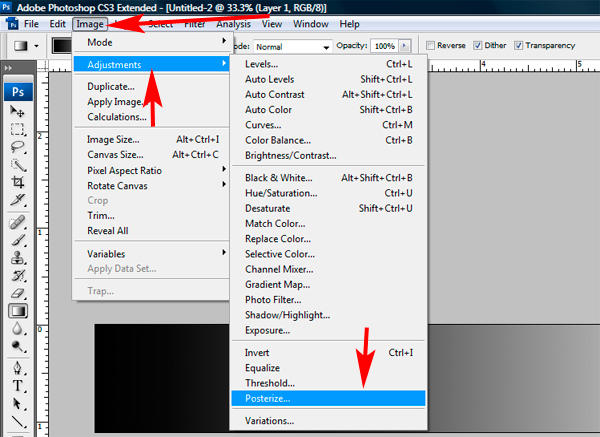
Task: Click the Opacity 100% field
Action: pyautogui.click(x=385, y=46)
